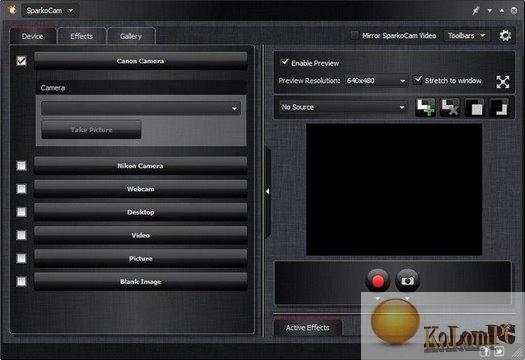Click the send source backward icon

499,107
